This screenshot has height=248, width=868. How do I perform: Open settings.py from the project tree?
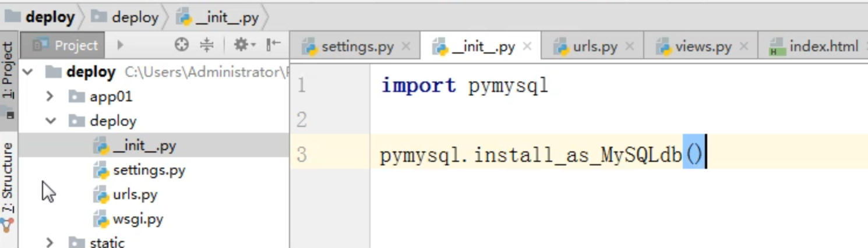(x=149, y=170)
